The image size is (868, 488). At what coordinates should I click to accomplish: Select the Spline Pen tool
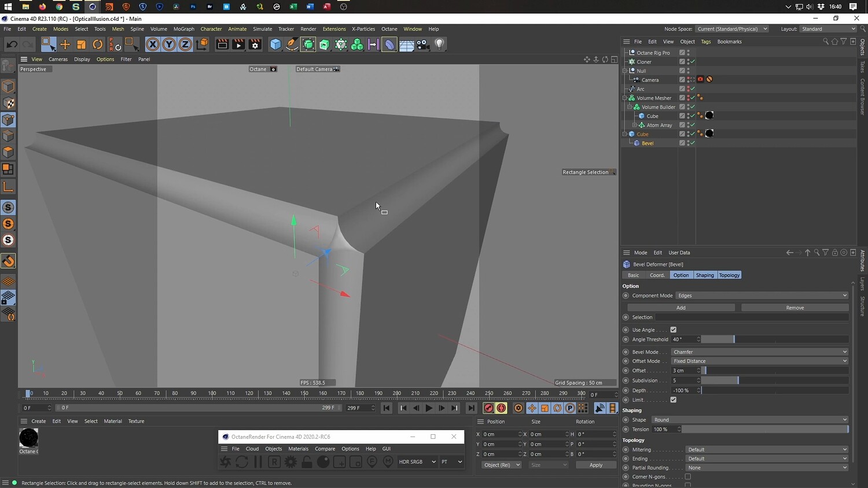(292, 45)
